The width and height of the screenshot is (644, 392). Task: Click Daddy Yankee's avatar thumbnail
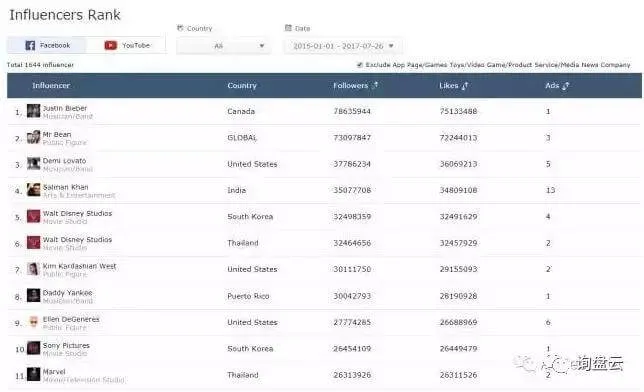coord(34,295)
